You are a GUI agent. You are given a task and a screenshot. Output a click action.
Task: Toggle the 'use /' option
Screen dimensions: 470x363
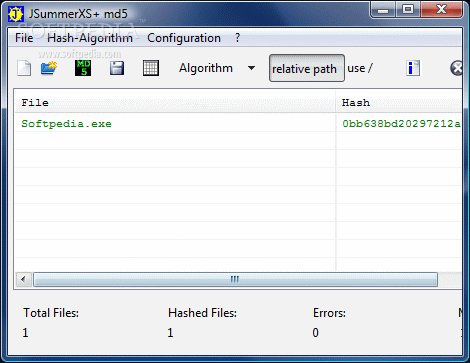360,68
